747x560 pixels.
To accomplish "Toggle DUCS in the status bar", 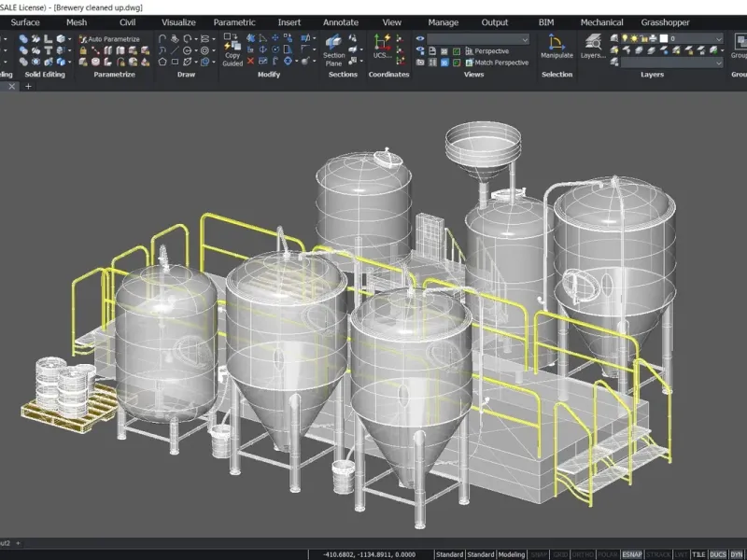I will [717, 554].
